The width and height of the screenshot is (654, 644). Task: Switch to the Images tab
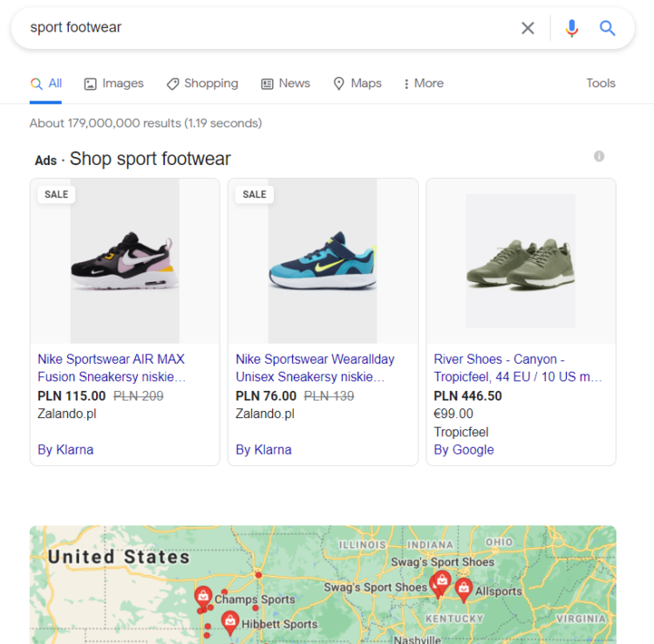tap(113, 84)
